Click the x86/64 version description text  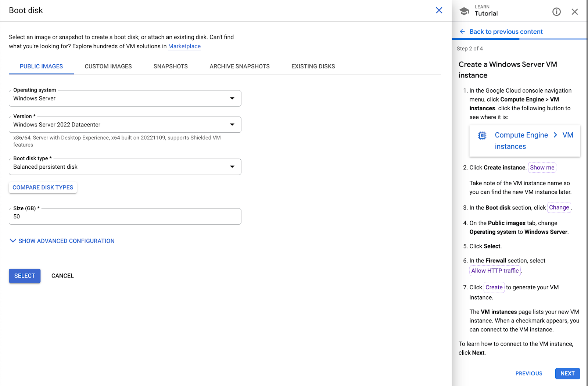tap(117, 141)
